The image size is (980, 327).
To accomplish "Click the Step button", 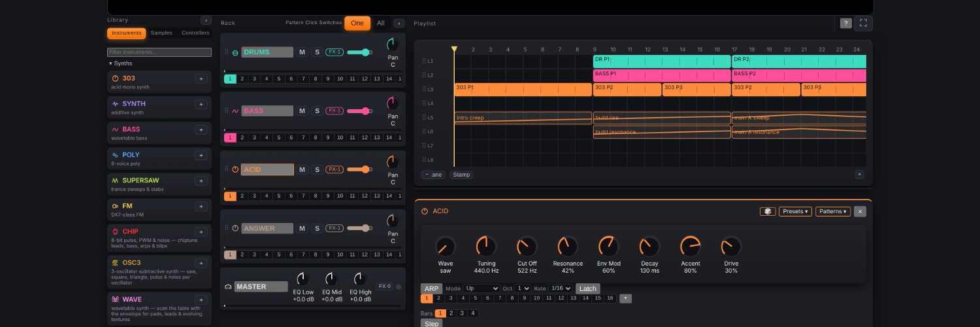I will pyautogui.click(x=431, y=324).
